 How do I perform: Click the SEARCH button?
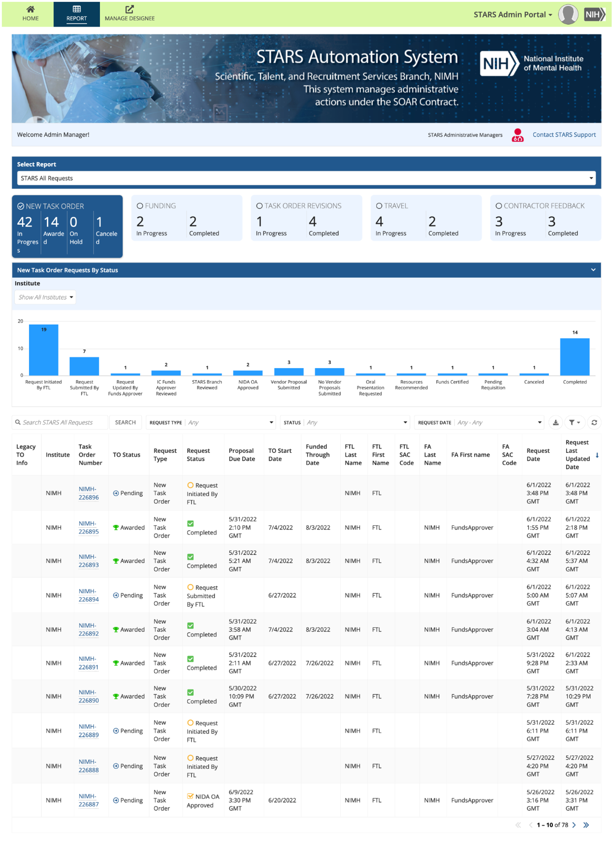click(x=125, y=422)
